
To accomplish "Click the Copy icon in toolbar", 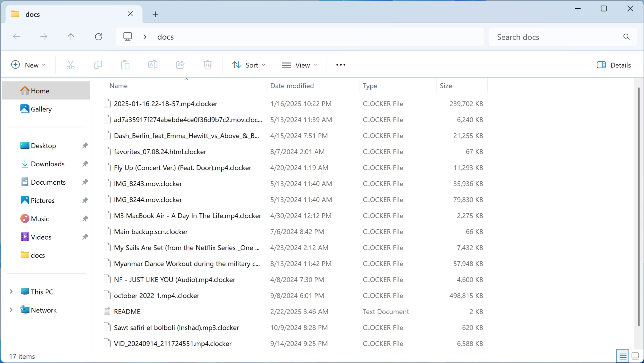I will 98,65.
